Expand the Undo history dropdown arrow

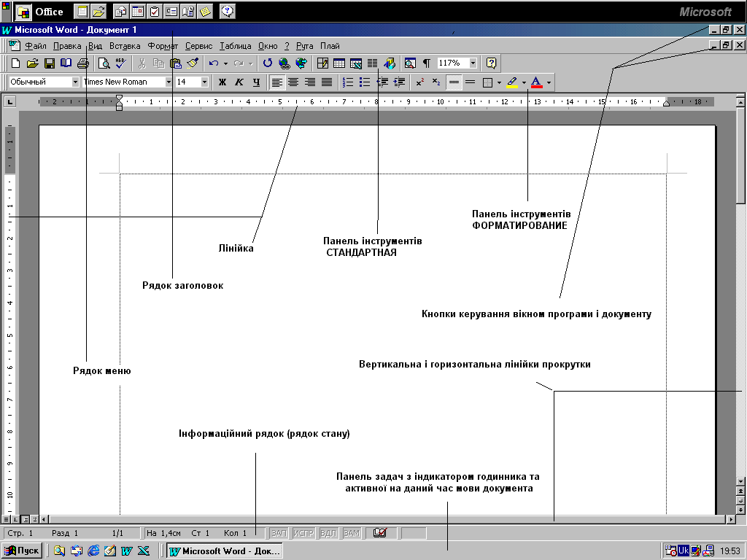(225, 63)
